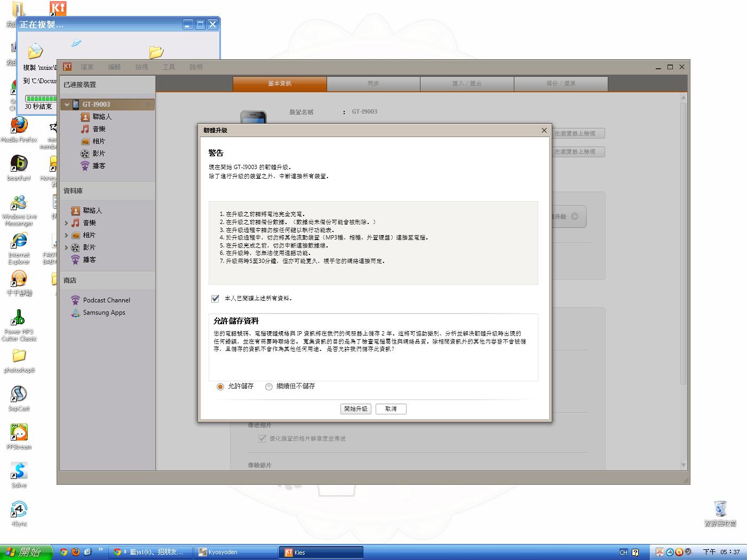
Task: Open the 說明 menu in Kies
Action: (x=196, y=67)
